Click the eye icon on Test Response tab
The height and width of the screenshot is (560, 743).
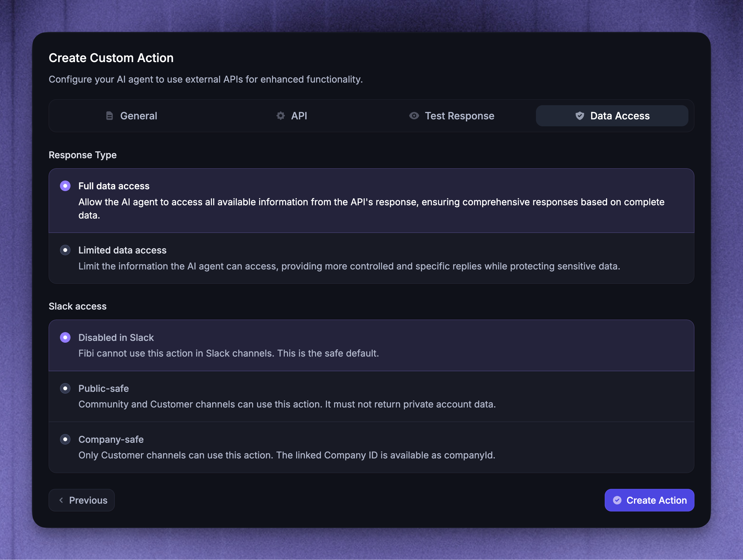pyautogui.click(x=414, y=116)
